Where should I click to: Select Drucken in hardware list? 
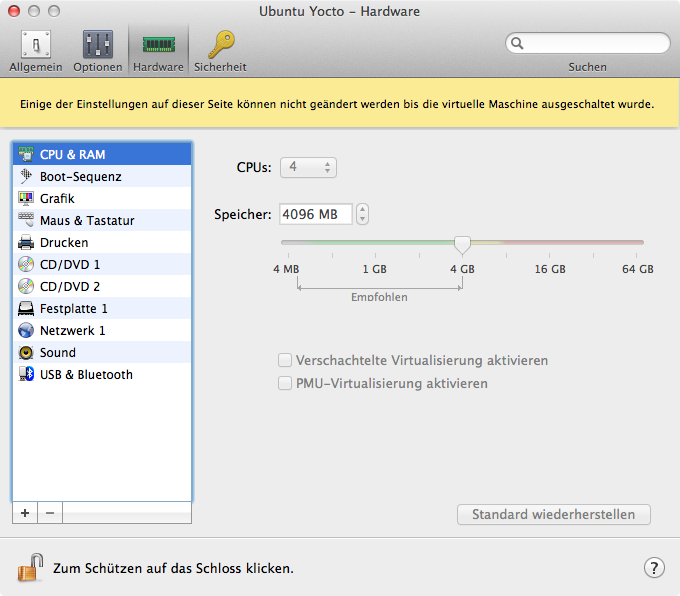102,242
